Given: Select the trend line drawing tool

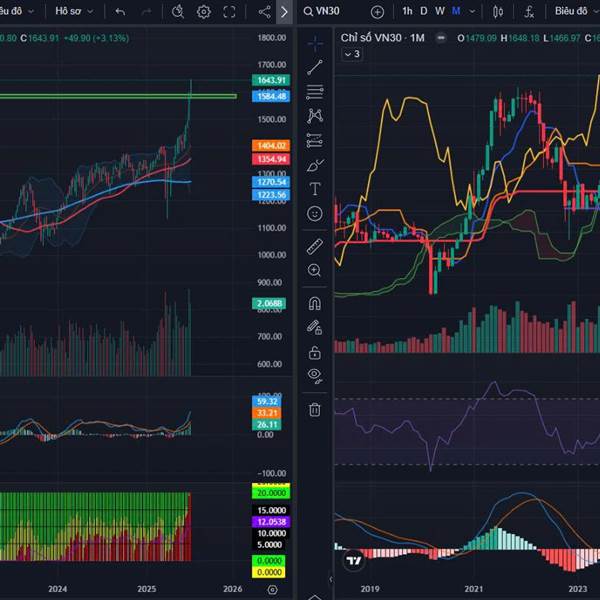Looking at the screenshot, I should pyautogui.click(x=315, y=67).
